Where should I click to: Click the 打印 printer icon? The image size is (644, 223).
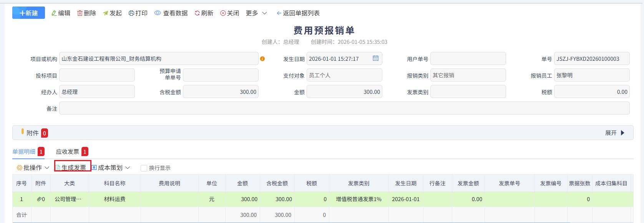pos(131,13)
